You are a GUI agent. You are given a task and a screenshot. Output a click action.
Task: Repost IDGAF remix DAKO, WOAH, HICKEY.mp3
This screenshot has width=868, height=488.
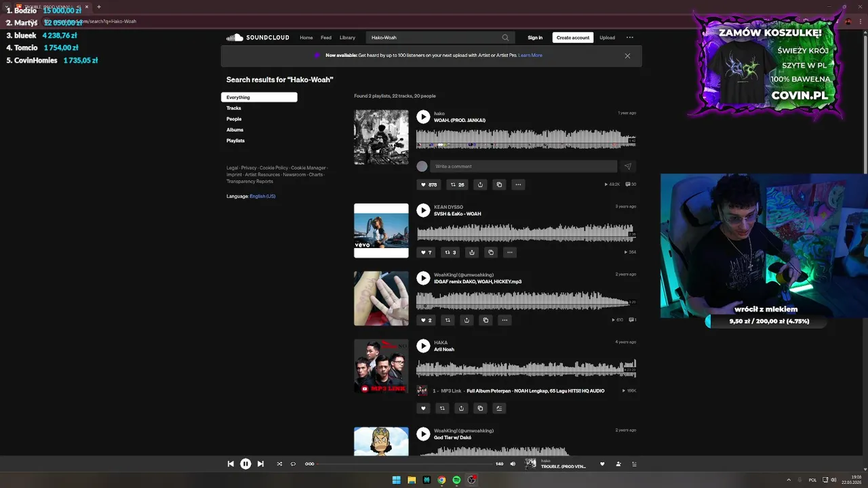pyautogui.click(x=448, y=320)
